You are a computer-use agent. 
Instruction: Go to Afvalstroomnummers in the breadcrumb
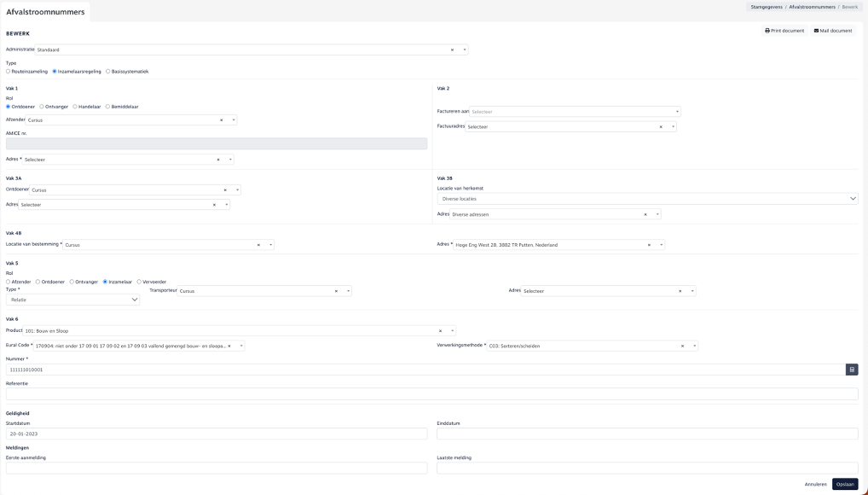coord(812,7)
